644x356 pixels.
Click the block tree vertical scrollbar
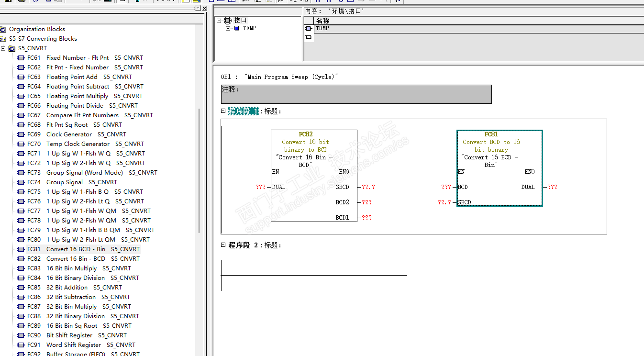tap(199, 171)
